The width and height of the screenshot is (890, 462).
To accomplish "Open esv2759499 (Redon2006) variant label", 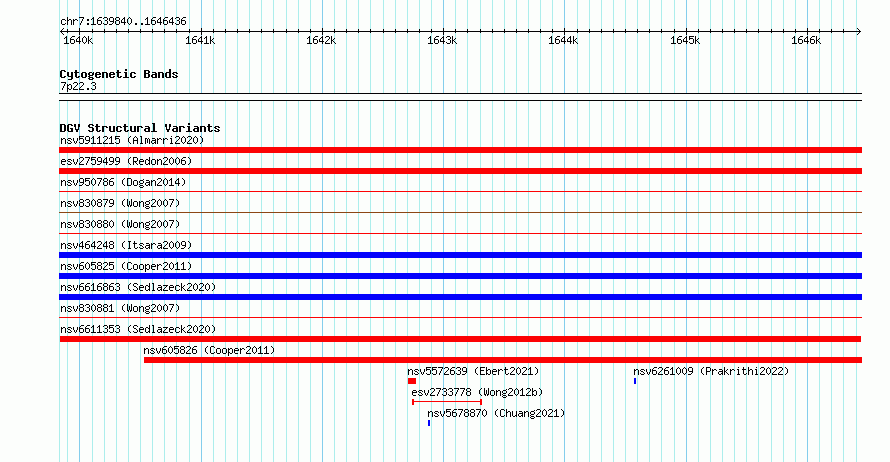I will point(126,161).
